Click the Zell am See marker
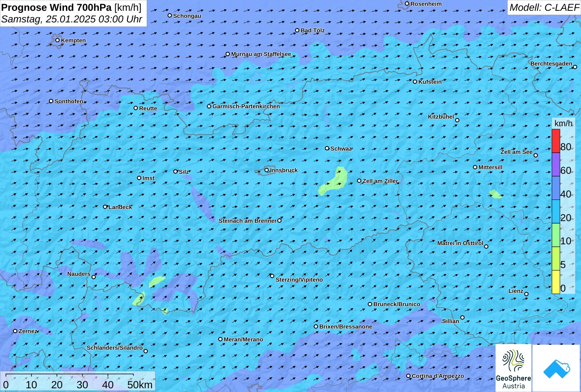 536,155
